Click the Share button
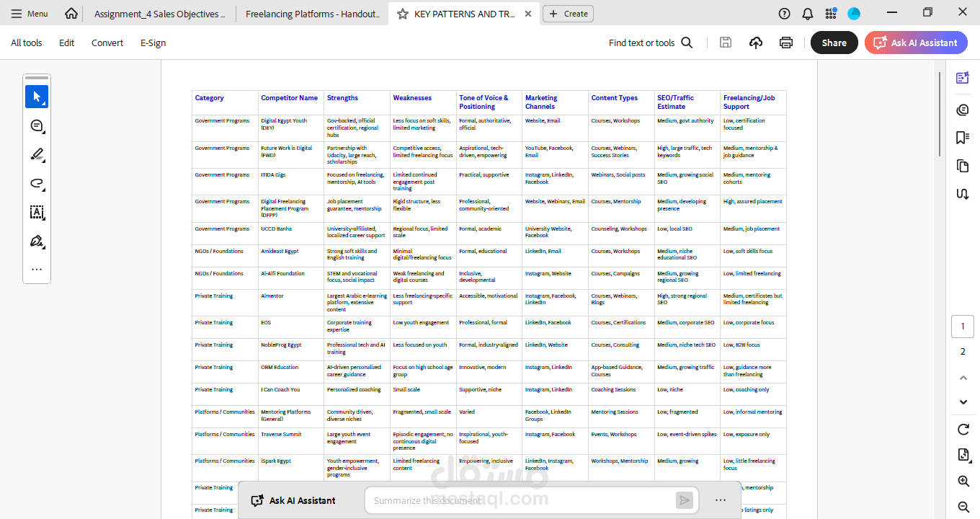The width and height of the screenshot is (980, 519). click(x=834, y=43)
